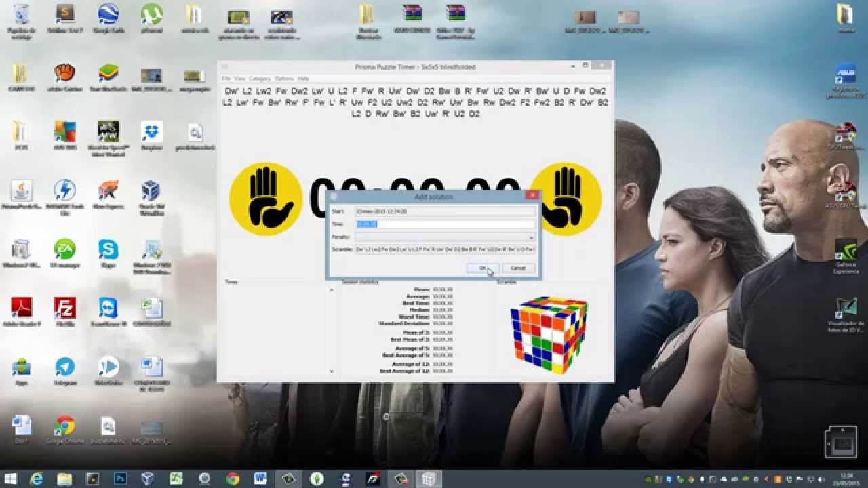The image size is (868, 488).
Task: Open the File menu
Action: (226, 79)
